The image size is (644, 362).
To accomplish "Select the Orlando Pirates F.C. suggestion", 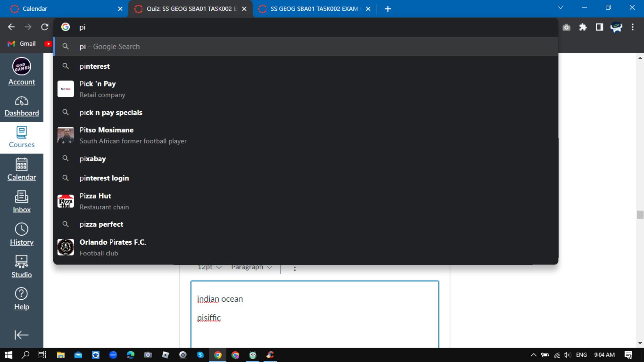I will [306, 247].
